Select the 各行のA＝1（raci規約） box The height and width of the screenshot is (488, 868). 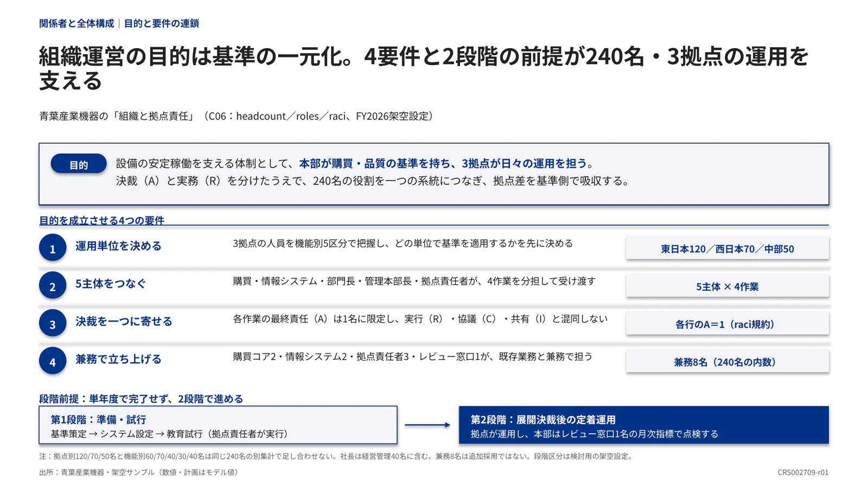(x=727, y=324)
